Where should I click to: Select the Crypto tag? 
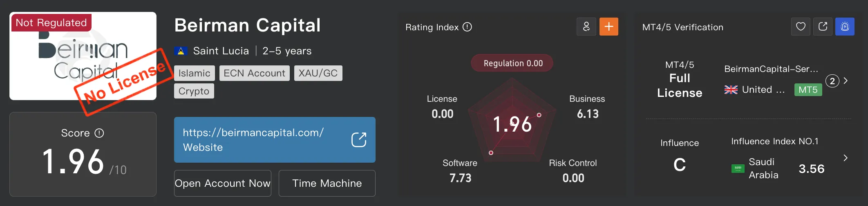click(194, 91)
